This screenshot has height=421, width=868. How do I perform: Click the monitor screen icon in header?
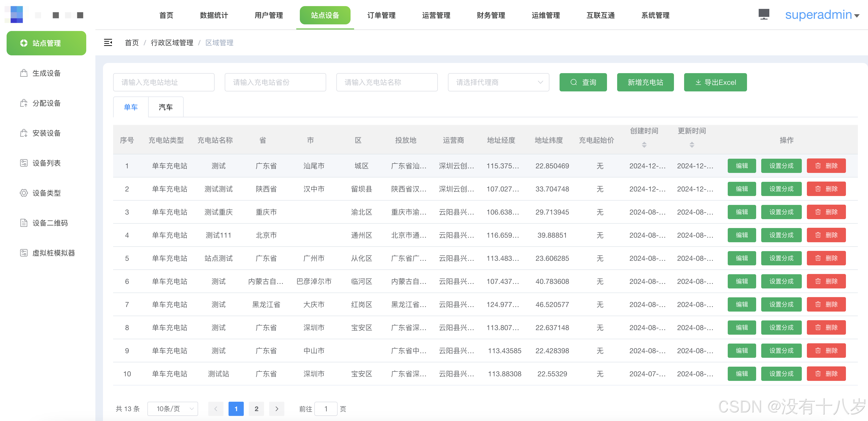tap(763, 14)
